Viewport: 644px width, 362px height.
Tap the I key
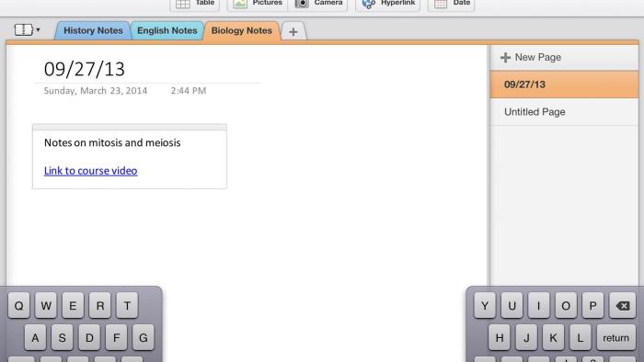click(538, 305)
